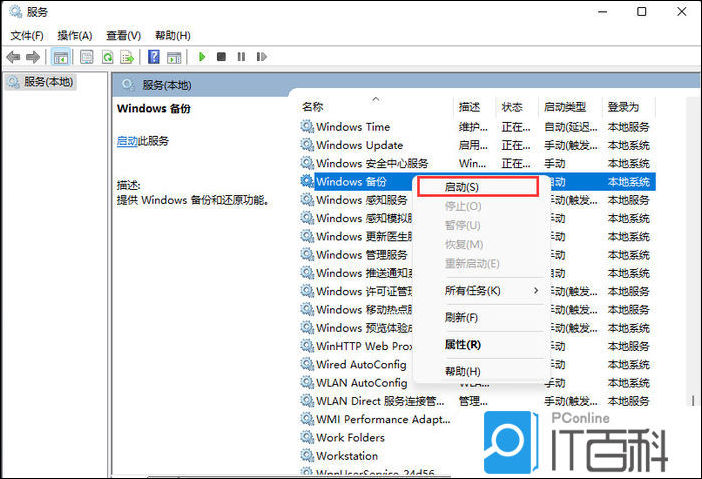702x479 pixels.
Task: Click the gear icon beside Windows 感知服务
Action: click(307, 200)
